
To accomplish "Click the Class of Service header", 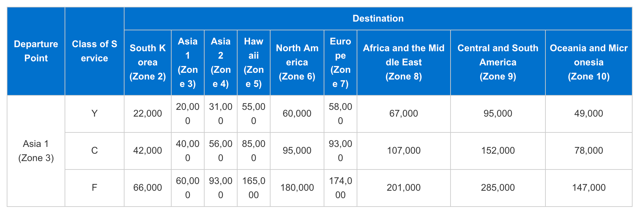I will [95, 51].
